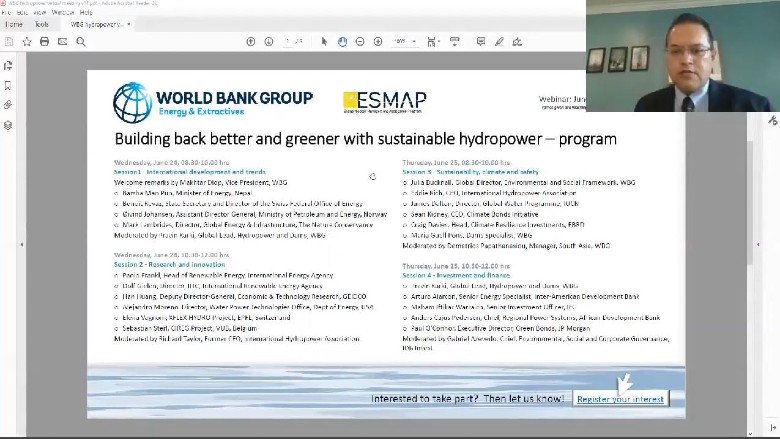Add a sticky note comment
The height and width of the screenshot is (439, 780).
pos(481,42)
